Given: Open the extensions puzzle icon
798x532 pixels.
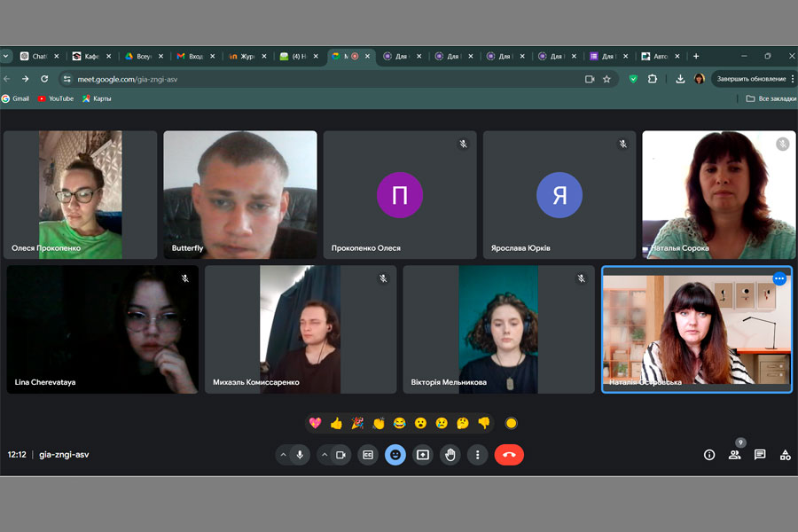Looking at the screenshot, I should click(x=653, y=79).
